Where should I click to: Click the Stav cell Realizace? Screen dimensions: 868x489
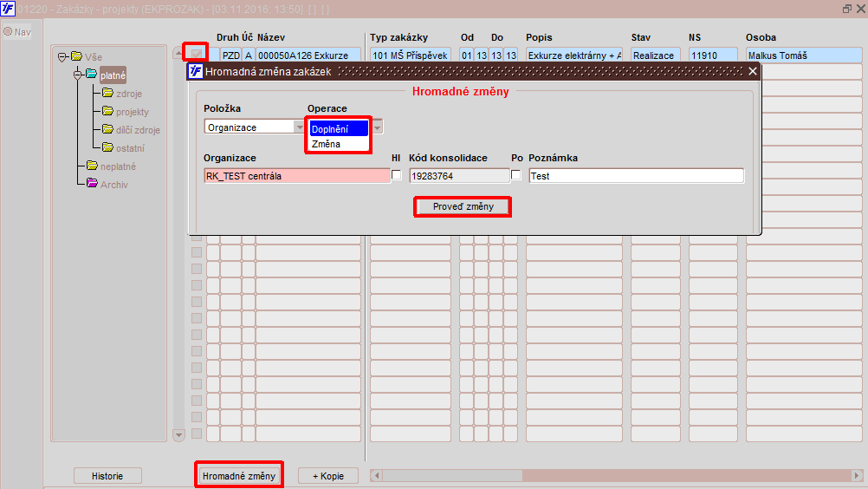click(x=656, y=55)
